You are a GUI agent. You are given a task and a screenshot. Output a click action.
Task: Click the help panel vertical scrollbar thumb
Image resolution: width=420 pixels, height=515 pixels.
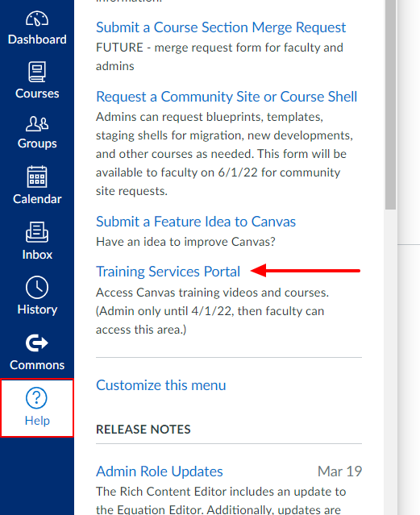coord(390,105)
